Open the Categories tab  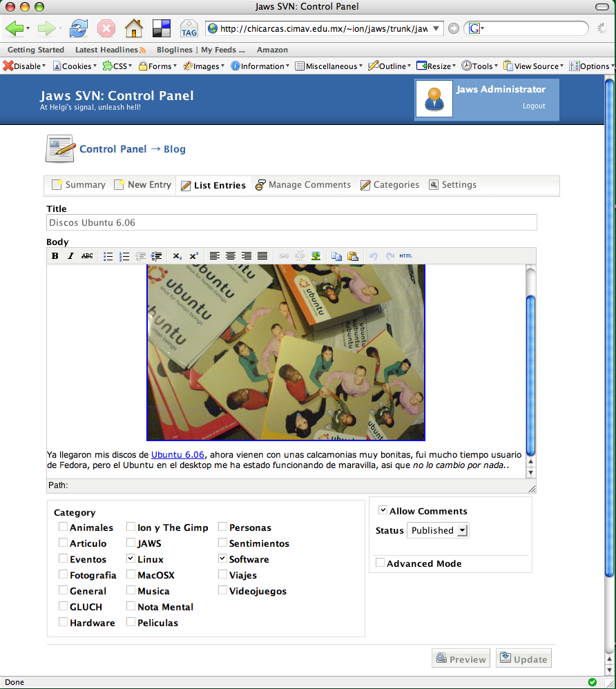(x=389, y=184)
